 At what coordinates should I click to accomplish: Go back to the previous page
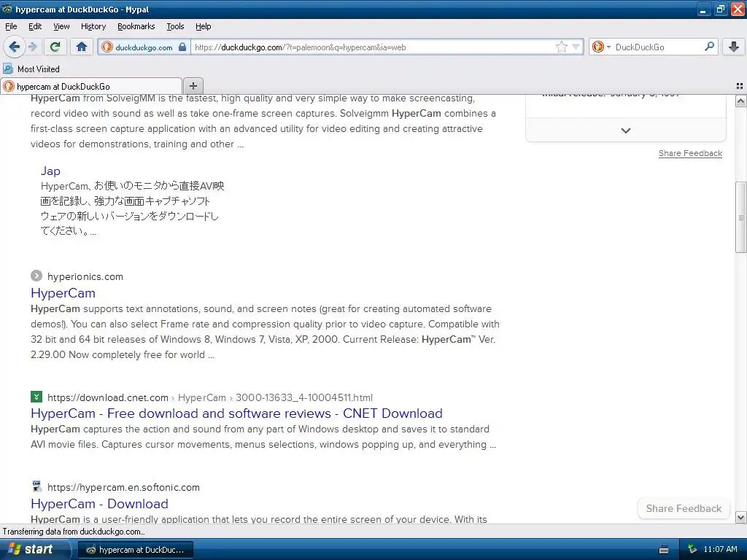point(15,47)
